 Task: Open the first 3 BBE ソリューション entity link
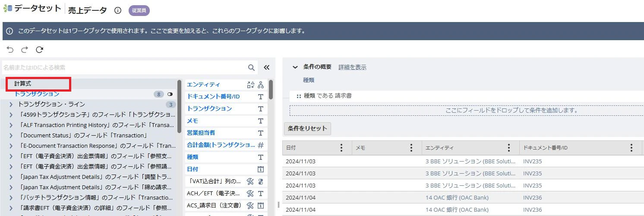[x=470, y=162]
